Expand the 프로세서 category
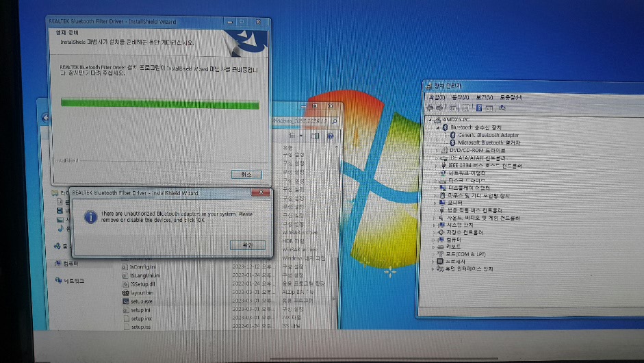This screenshot has width=644, height=363. 433,262
